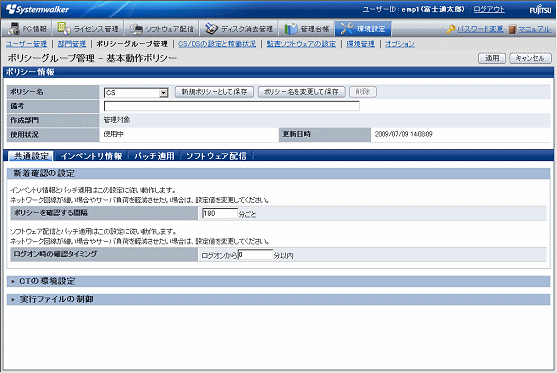The height and width of the screenshot is (373, 557).
Task: Click the Fujitsu logo
Action: pyautogui.click(x=540, y=9)
